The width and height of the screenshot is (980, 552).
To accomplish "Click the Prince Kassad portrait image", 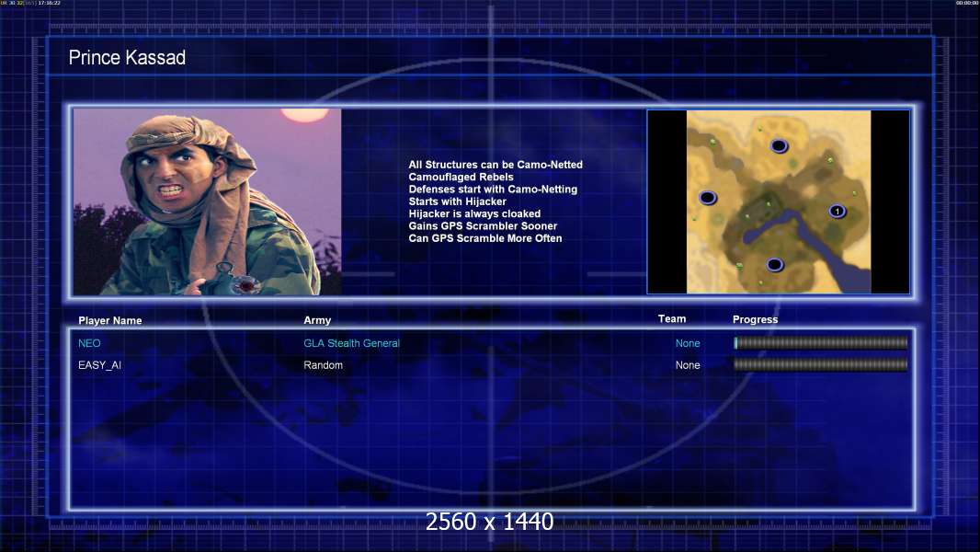I will click(x=208, y=201).
